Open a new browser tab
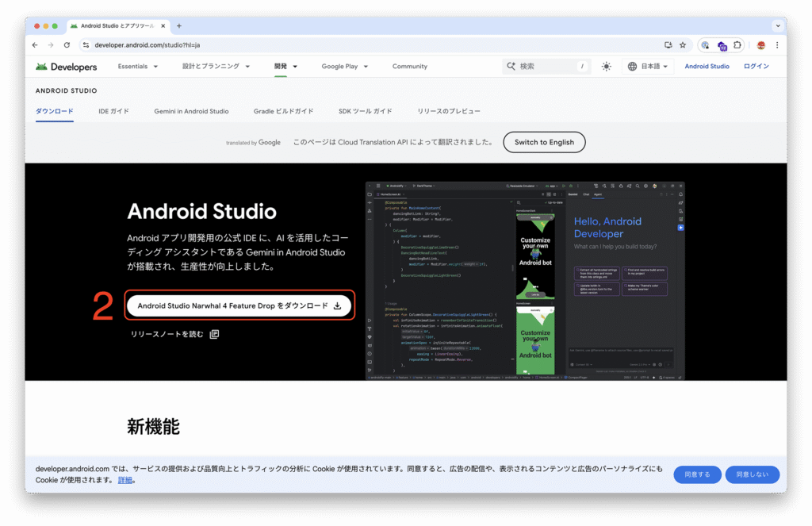The image size is (812, 526). click(179, 26)
